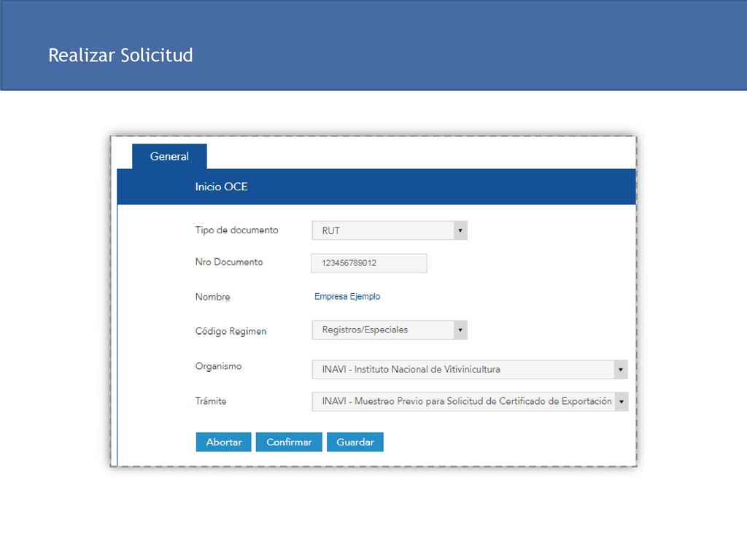
Task: Click the Código Regimen label
Action: coord(231,331)
